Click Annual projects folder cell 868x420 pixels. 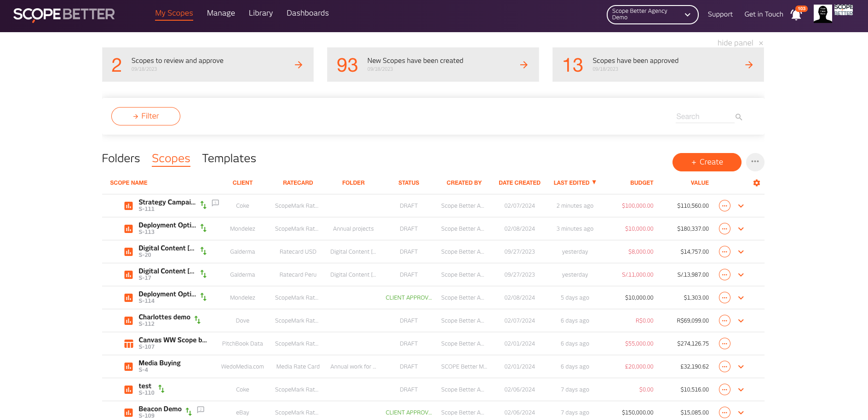coord(353,229)
